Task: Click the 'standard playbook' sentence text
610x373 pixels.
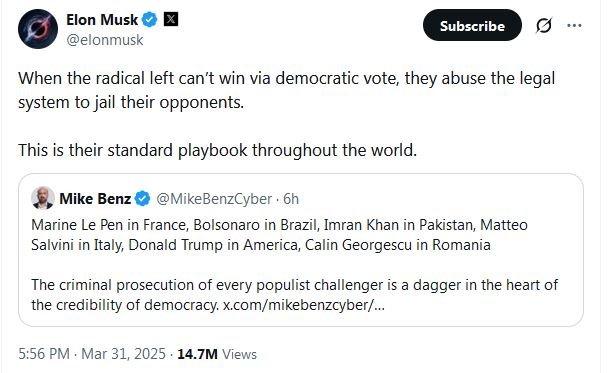Action: [x=217, y=150]
